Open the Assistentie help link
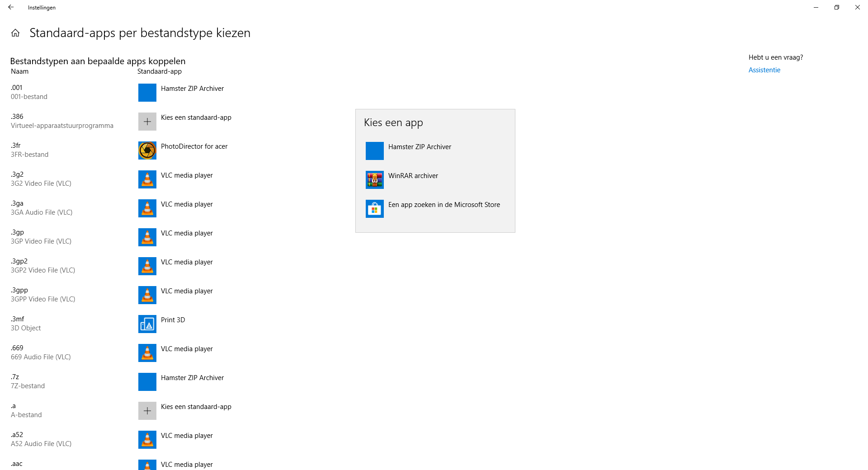The height and width of the screenshot is (470, 868). (x=764, y=70)
